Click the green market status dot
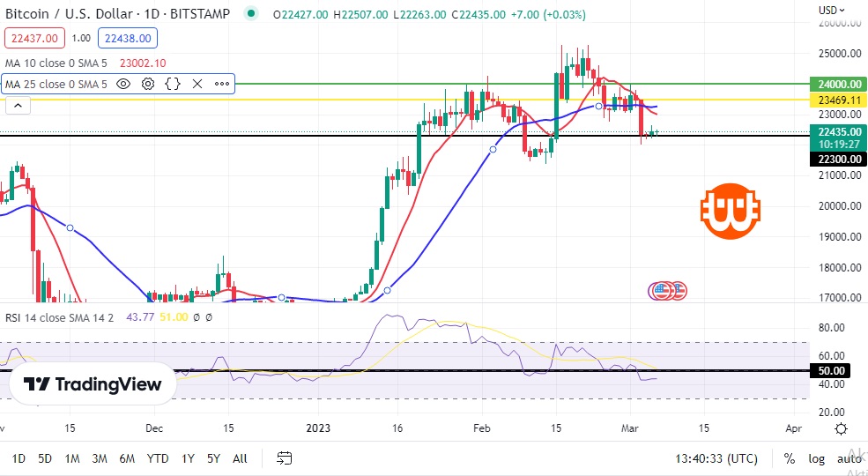 251,13
